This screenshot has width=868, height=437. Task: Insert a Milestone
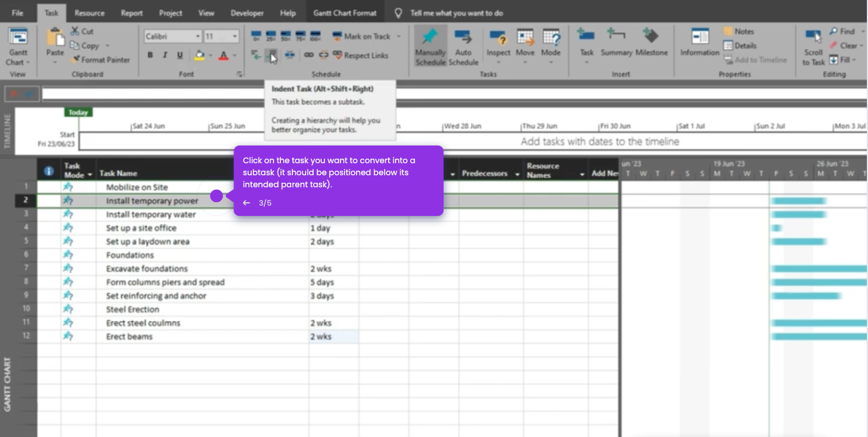(x=651, y=43)
